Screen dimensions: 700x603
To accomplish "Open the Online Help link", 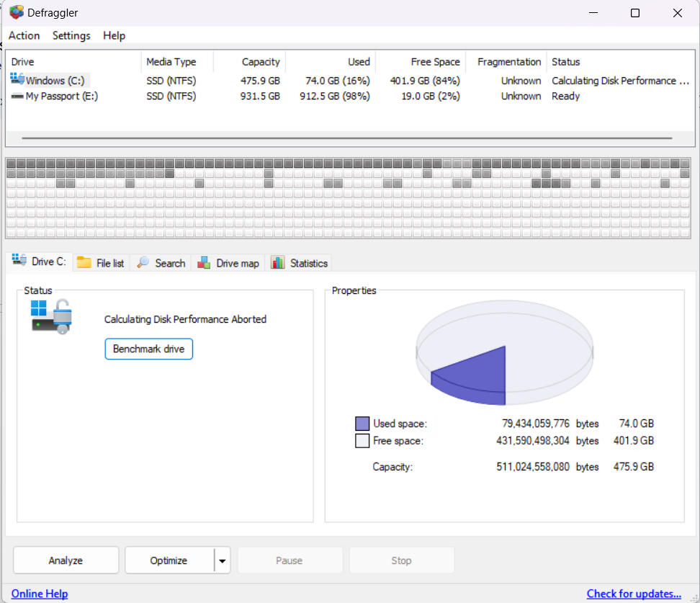I will click(x=40, y=594).
